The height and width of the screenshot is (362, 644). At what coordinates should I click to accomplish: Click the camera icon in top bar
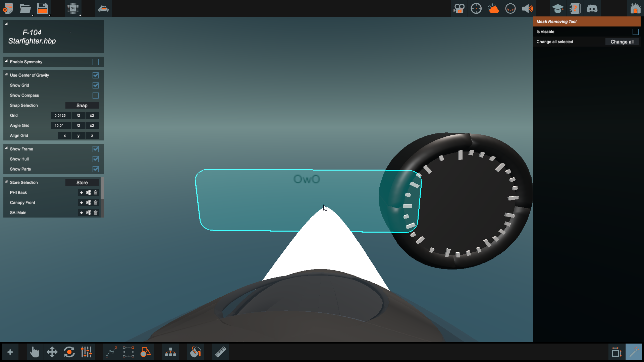(459, 8)
